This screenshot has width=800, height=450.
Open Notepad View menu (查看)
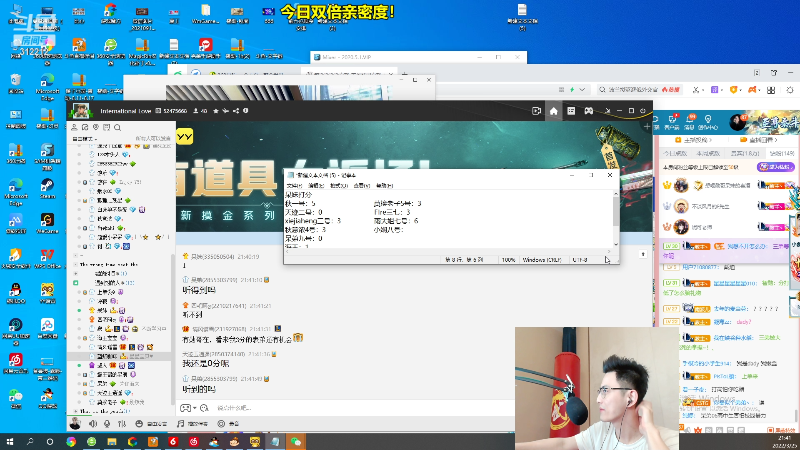click(x=361, y=186)
